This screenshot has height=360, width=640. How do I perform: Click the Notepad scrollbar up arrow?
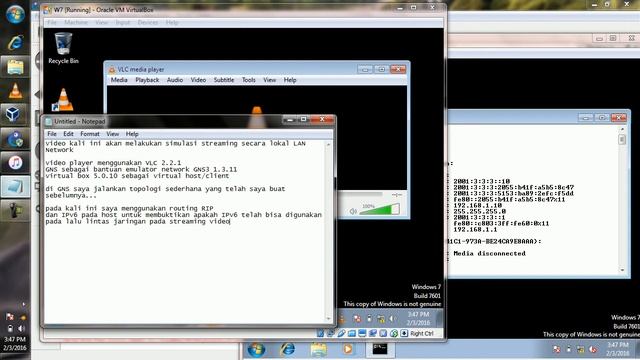click(x=329, y=144)
